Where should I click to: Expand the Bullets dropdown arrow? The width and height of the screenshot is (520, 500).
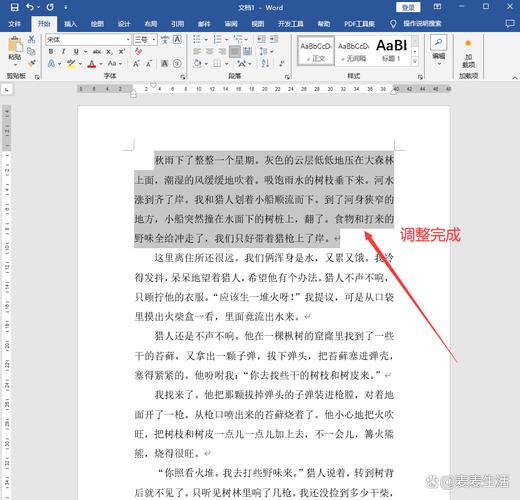(x=206, y=40)
